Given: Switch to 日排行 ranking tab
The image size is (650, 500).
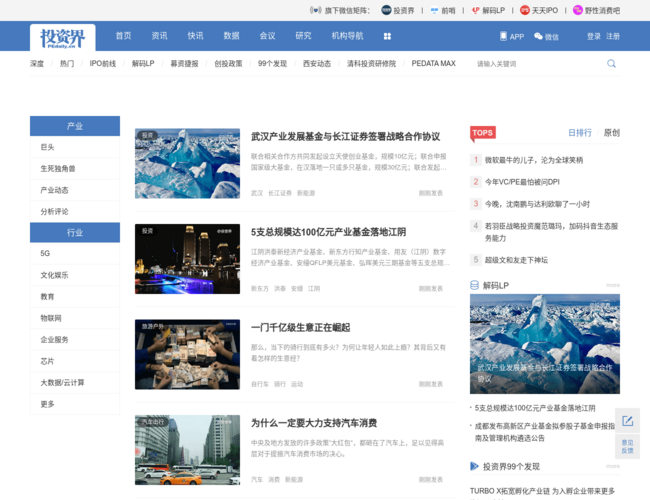Looking at the screenshot, I should [580, 133].
